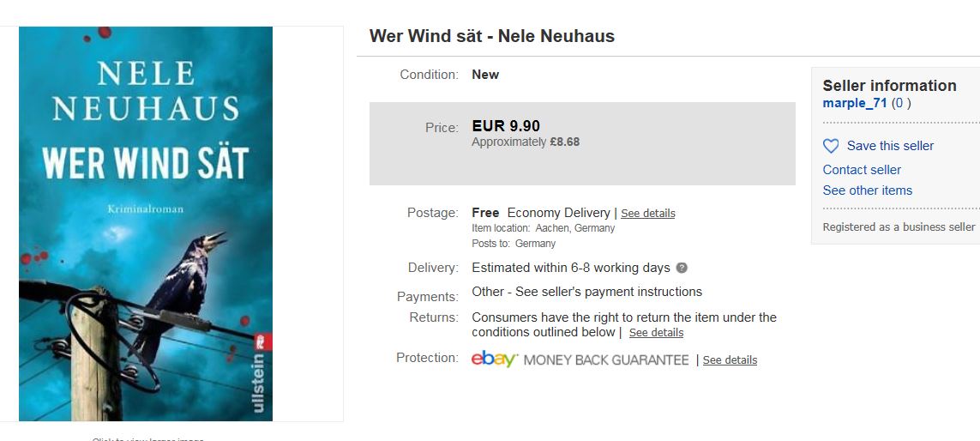Open seller profile marple_71
Image resolution: width=980 pixels, height=441 pixels.
pos(855,103)
